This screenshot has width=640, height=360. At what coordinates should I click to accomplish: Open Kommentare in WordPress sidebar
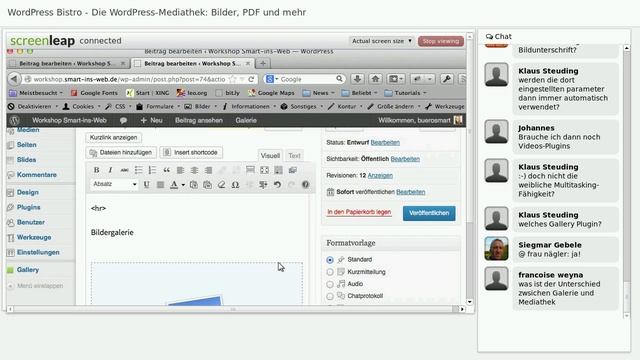coord(36,175)
